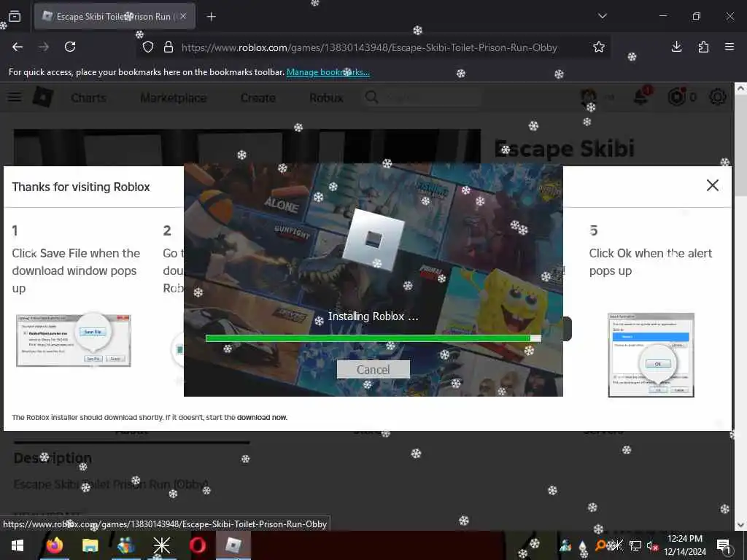Reload the current page
This screenshot has height=560, width=747.
70,47
